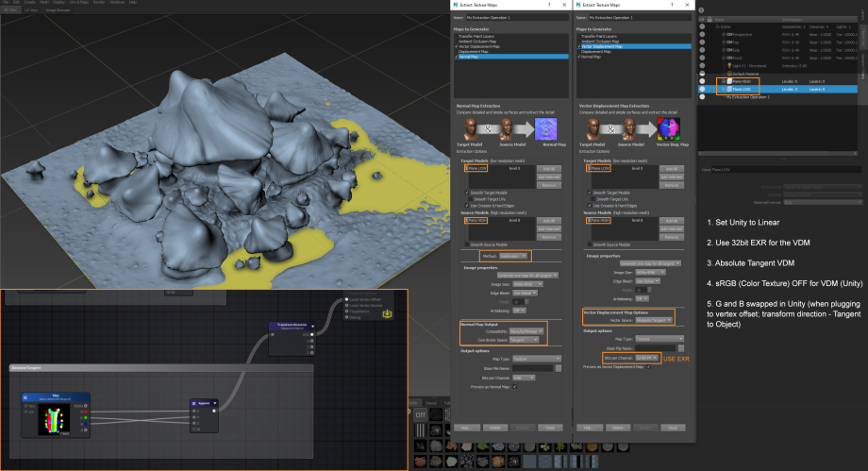The height and width of the screenshot is (471, 868).
Task: Select Ambient Occlusion Map in left maps list
Action: 511,42
